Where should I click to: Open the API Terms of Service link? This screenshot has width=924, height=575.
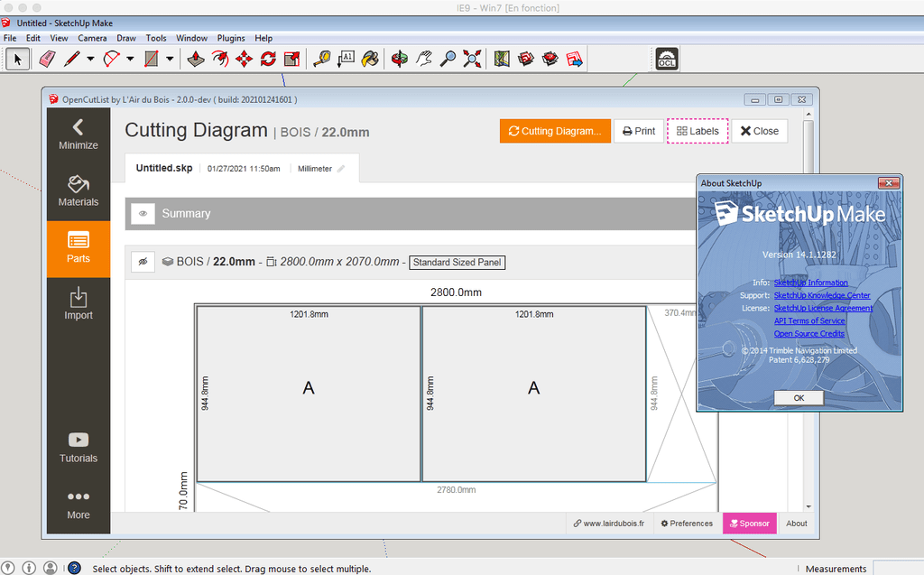(809, 320)
